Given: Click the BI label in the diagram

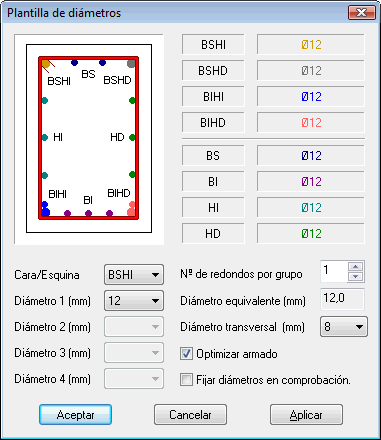Looking at the screenshot, I should [x=88, y=200].
